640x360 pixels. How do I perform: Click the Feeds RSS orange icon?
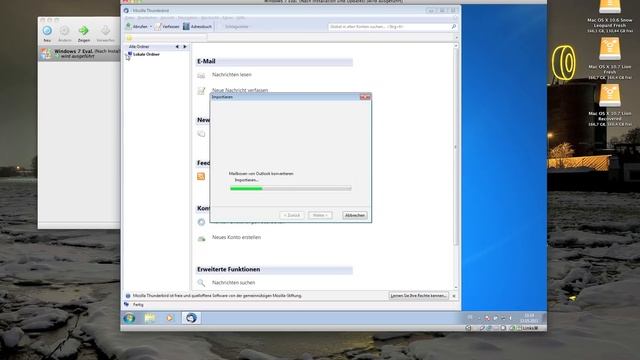(x=201, y=176)
